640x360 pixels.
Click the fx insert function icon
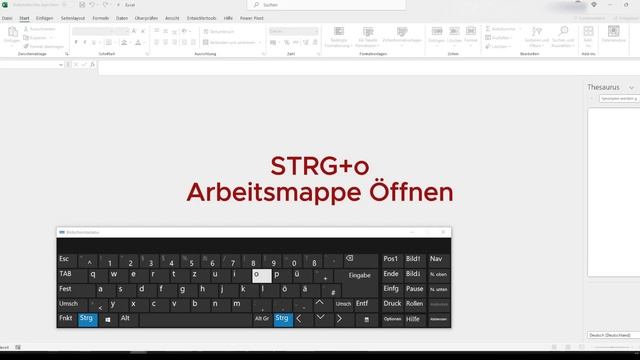[x=93, y=64]
